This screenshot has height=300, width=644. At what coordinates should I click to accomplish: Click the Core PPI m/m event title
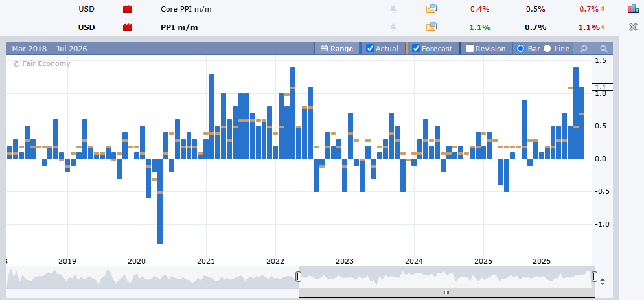[186, 9]
